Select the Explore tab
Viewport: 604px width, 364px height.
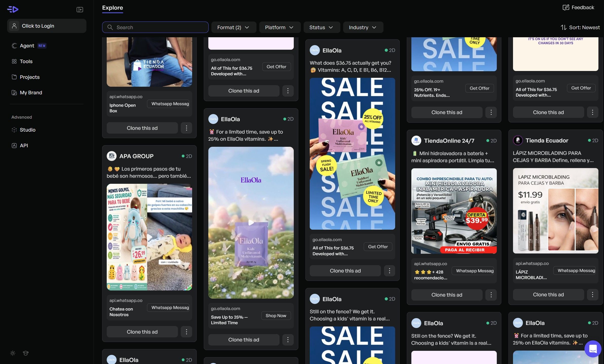coord(113,8)
